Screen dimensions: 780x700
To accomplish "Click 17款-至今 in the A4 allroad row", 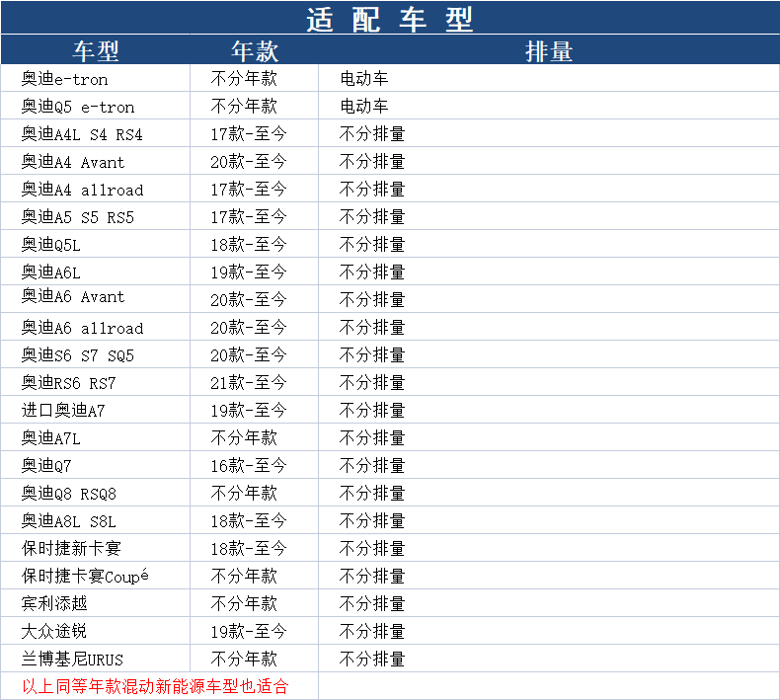I will click(249, 190).
